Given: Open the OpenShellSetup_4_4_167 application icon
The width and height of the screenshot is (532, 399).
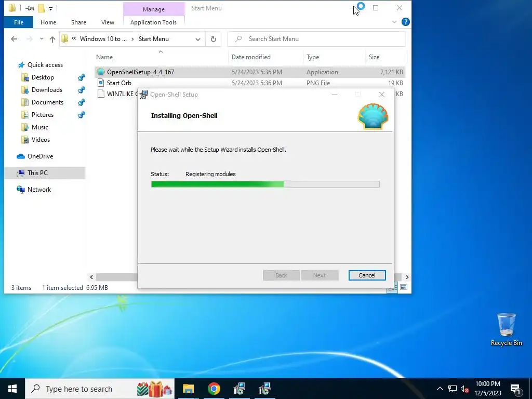Looking at the screenshot, I should [x=101, y=72].
